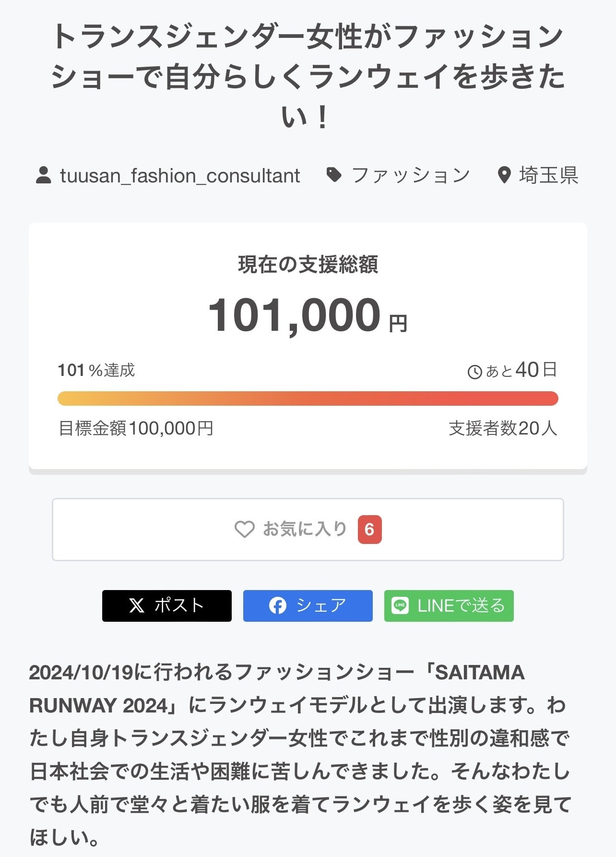The width and height of the screenshot is (616, 857).
Task: Click the heart favorite icon
Action: click(244, 530)
